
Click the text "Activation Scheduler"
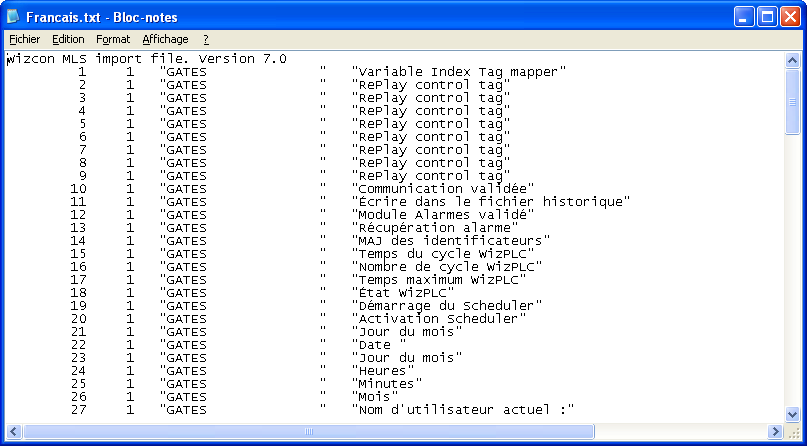(438, 319)
